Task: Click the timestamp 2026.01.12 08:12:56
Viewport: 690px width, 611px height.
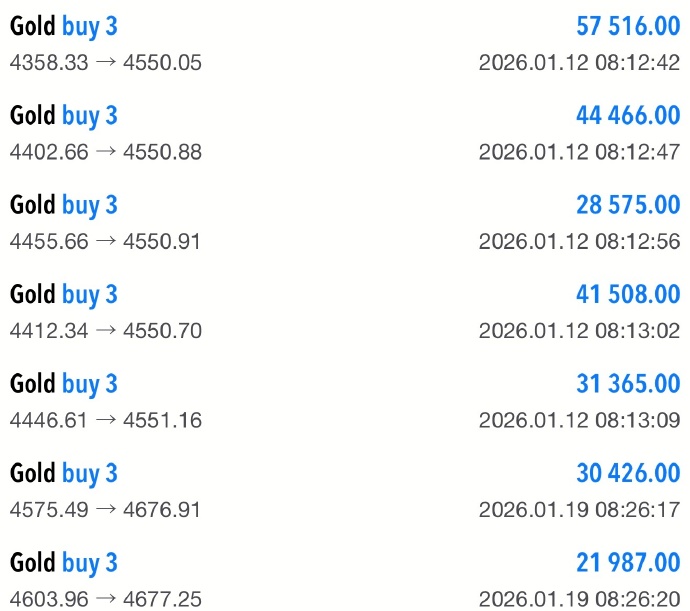Action: click(579, 241)
